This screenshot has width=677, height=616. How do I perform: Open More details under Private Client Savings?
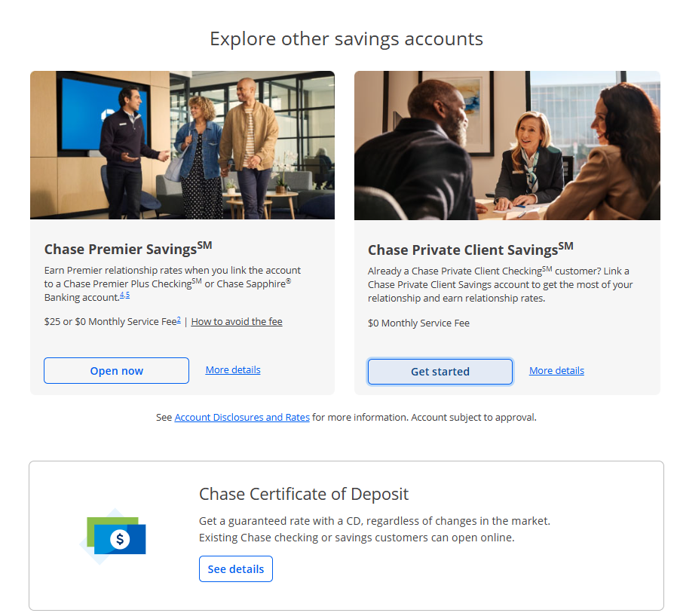pos(556,370)
